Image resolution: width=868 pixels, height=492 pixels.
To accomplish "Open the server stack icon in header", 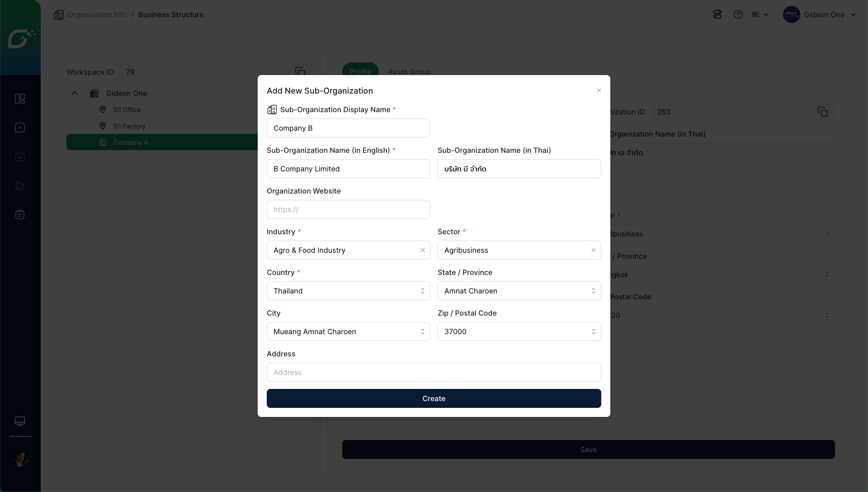I will [x=717, y=14].
